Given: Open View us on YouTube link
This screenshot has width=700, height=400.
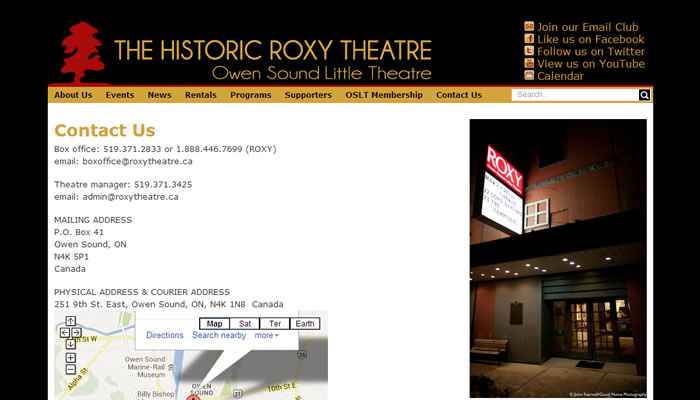Looking at the screenshot, I should (x=591, y=63).
